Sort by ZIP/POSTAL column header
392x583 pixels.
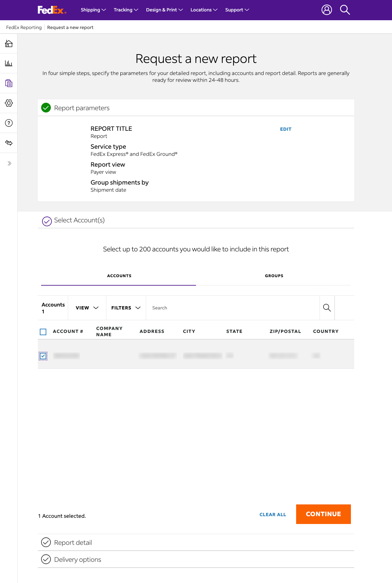285,331
